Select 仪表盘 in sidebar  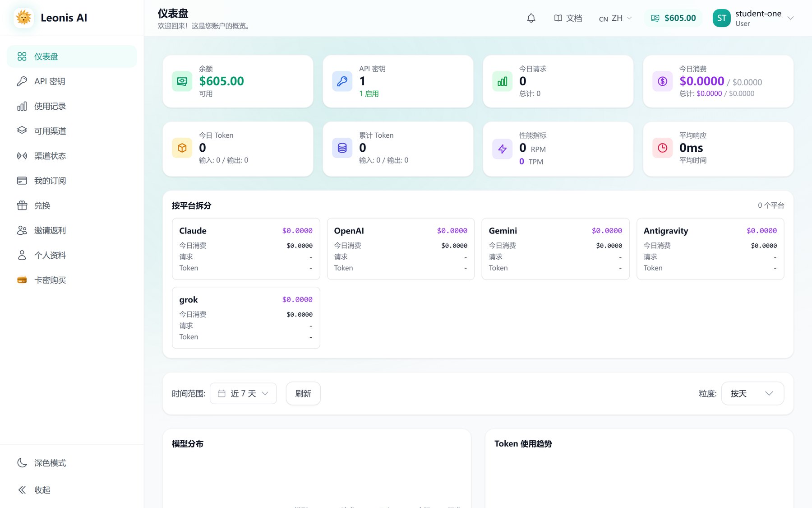[x=72, y=56]
